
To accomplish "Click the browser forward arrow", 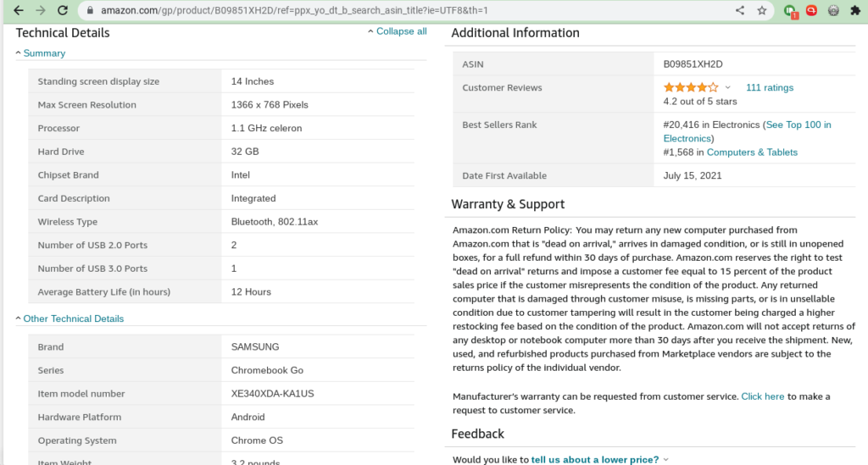I will (x=41, y=10).
